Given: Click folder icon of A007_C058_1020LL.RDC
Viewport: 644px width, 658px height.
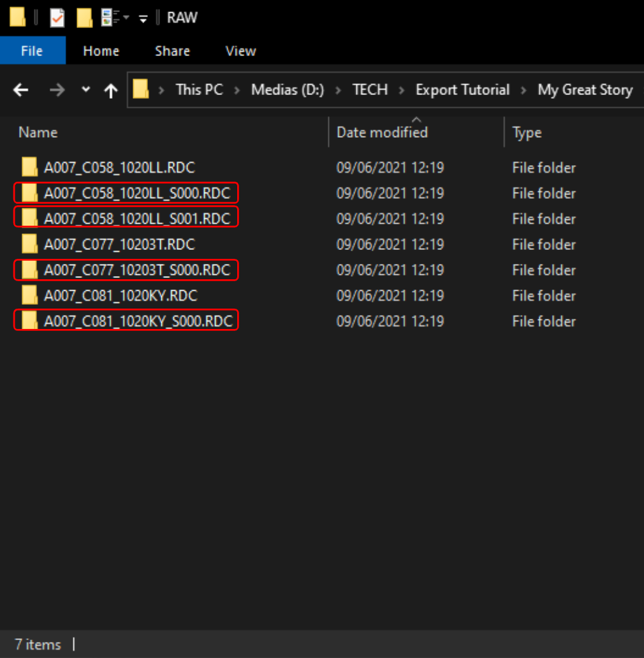Looking at the screenshot, I should point(29,167).
